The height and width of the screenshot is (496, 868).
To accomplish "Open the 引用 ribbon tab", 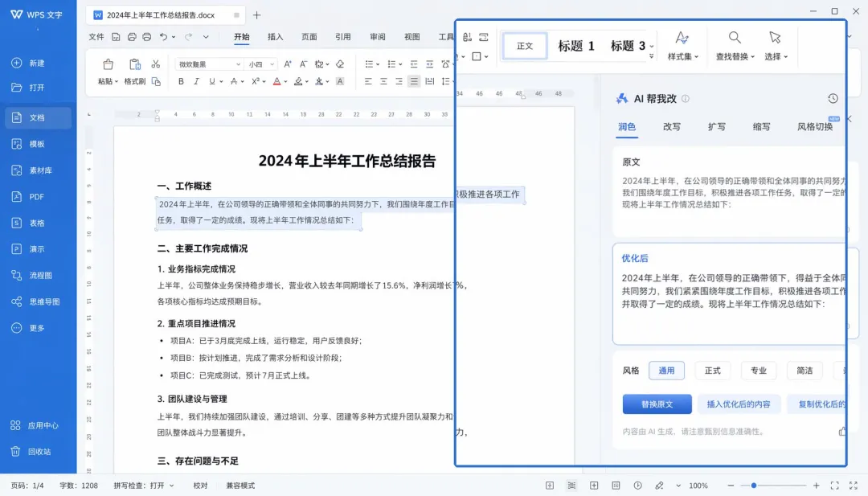I will click(342, 37).
